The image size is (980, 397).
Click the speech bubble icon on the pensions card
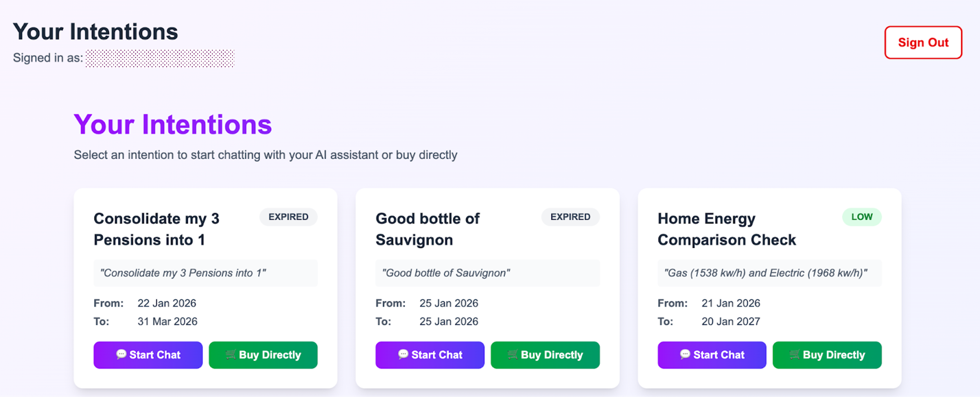click(121, 354)
